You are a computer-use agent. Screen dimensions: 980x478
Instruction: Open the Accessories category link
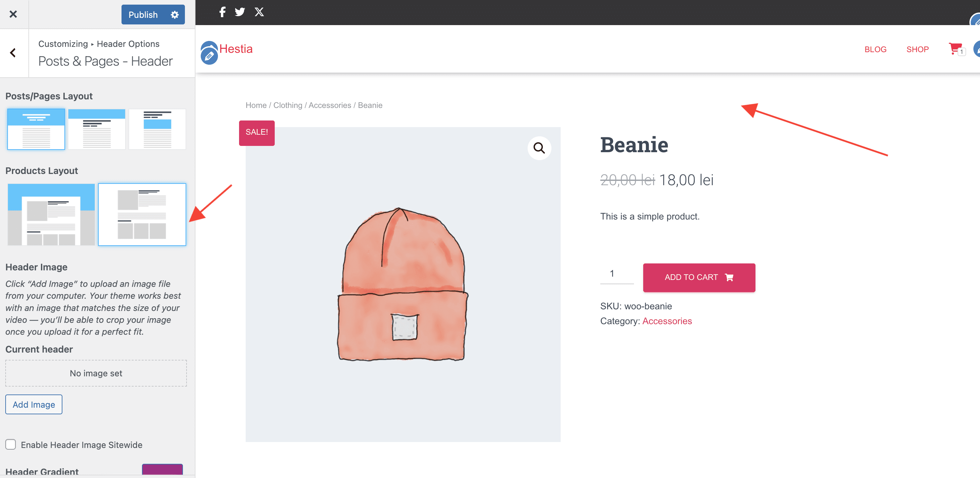667,321
